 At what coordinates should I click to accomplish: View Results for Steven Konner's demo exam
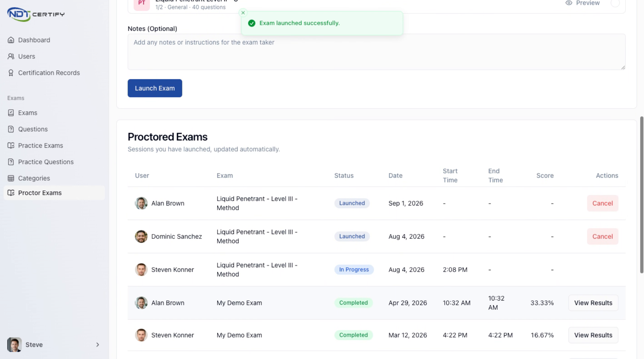click(x=593, y=335)
